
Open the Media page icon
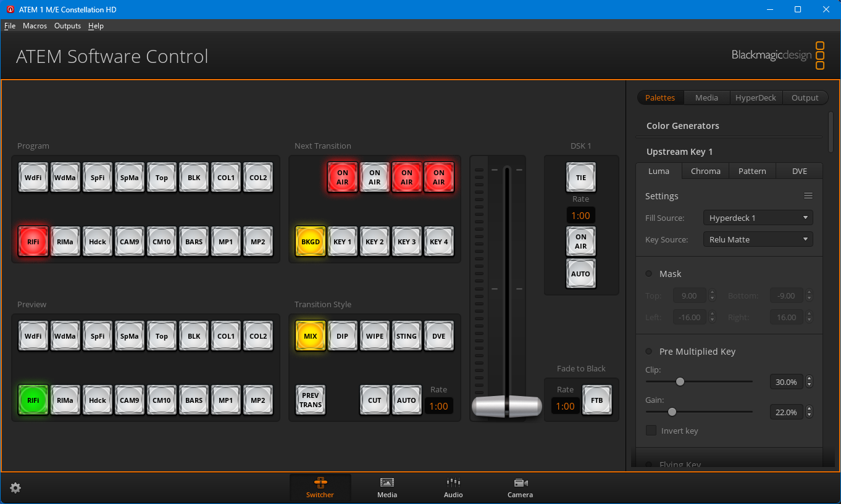387,487
